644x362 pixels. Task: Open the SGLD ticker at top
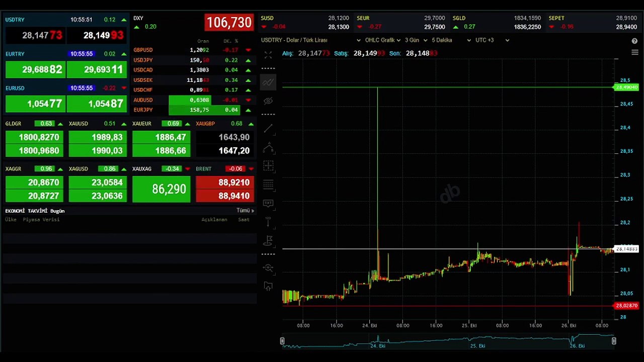click(497, 22)
